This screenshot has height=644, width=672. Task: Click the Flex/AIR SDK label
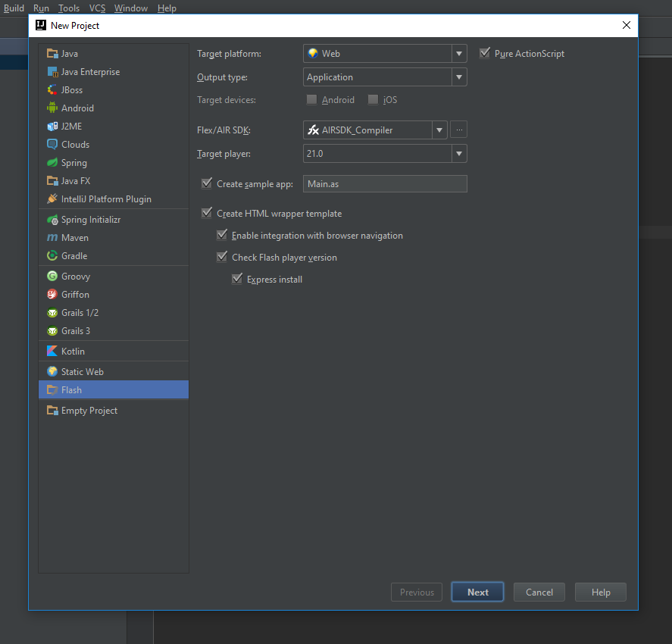(223, 130)
